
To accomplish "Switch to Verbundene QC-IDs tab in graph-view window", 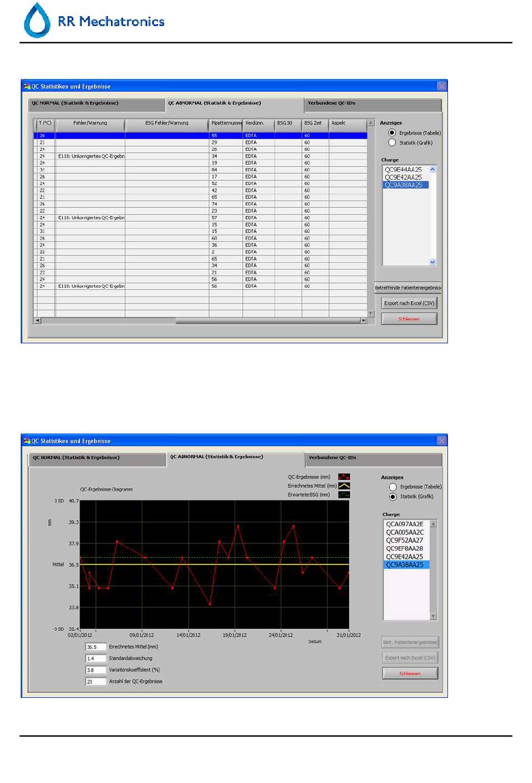I will click(x=374, y=459).
